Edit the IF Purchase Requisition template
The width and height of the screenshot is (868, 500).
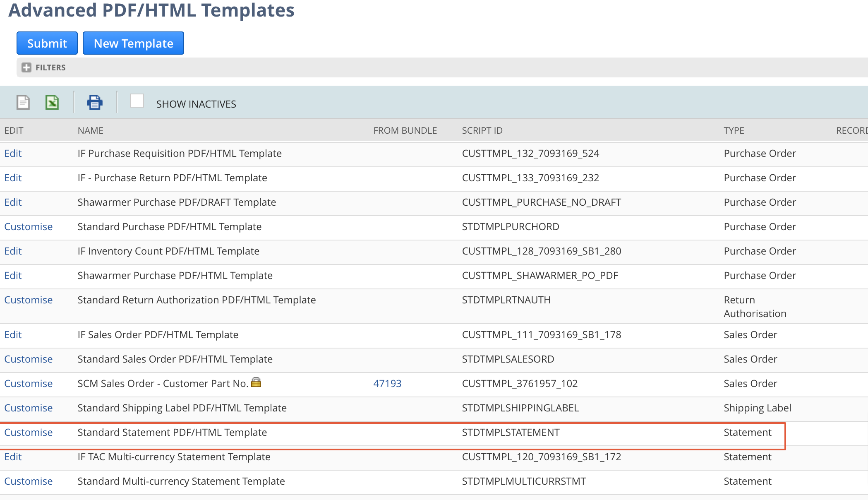coord(13,154)
